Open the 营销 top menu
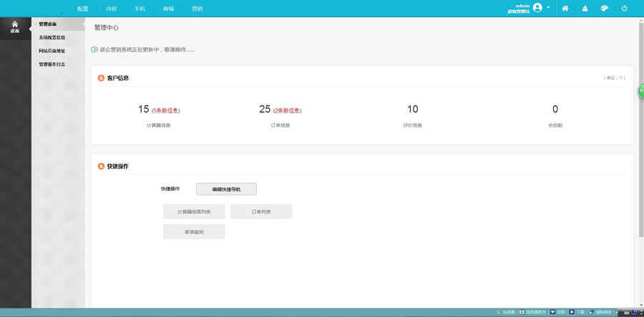 197,9
